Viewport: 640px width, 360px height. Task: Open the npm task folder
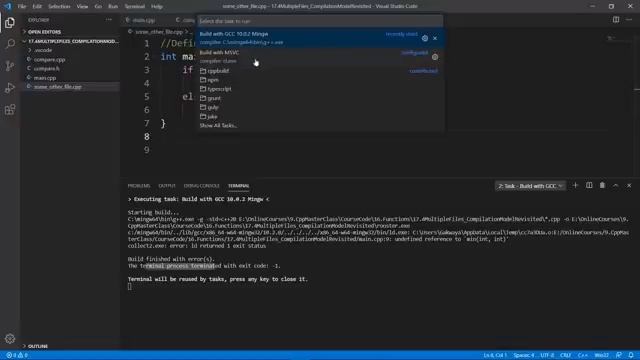(320, 80)
